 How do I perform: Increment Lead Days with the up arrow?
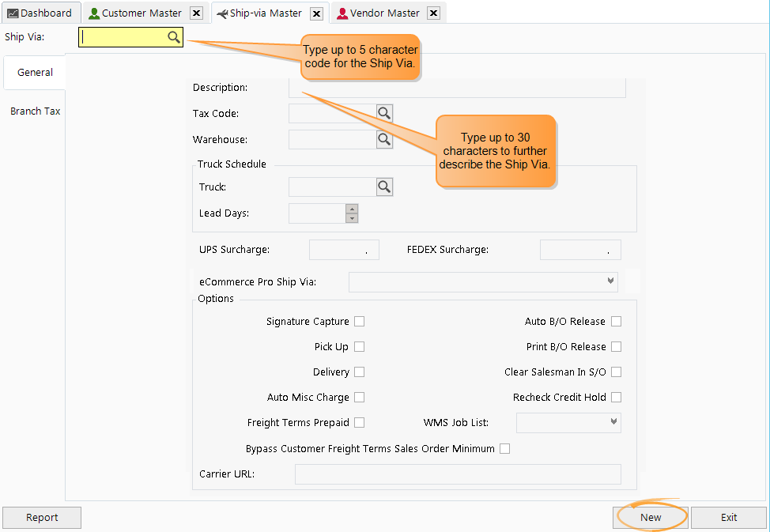tap(350, 209)
